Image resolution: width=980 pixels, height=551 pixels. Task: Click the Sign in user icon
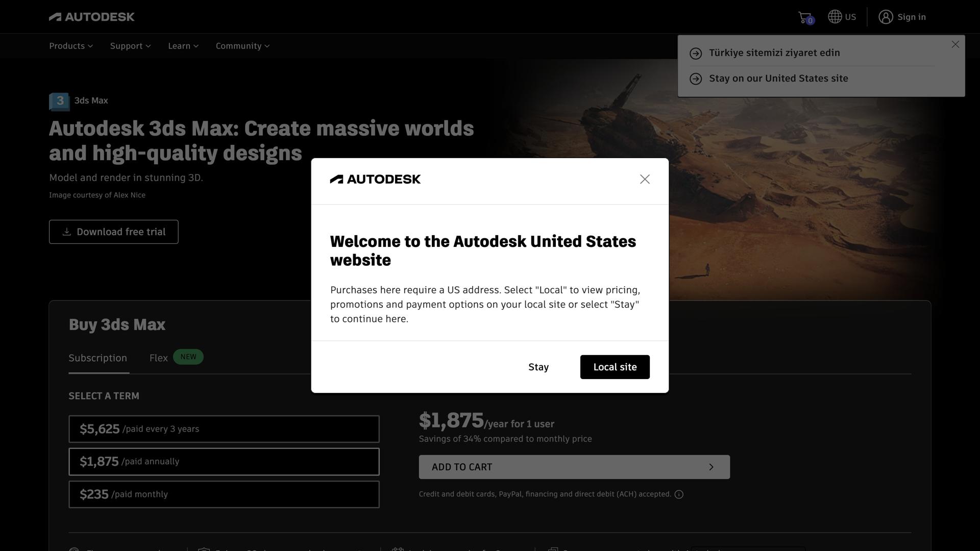(886, 17)
